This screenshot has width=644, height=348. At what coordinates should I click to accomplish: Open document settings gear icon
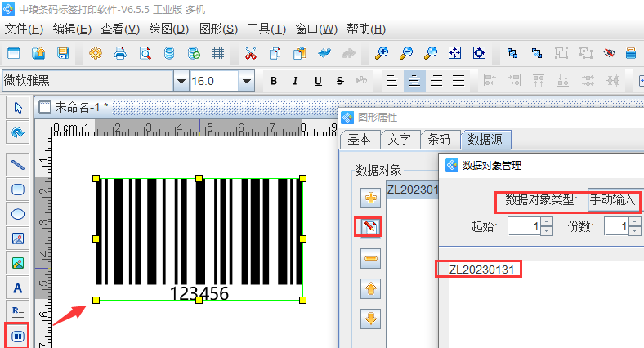(x=96, y=53)
